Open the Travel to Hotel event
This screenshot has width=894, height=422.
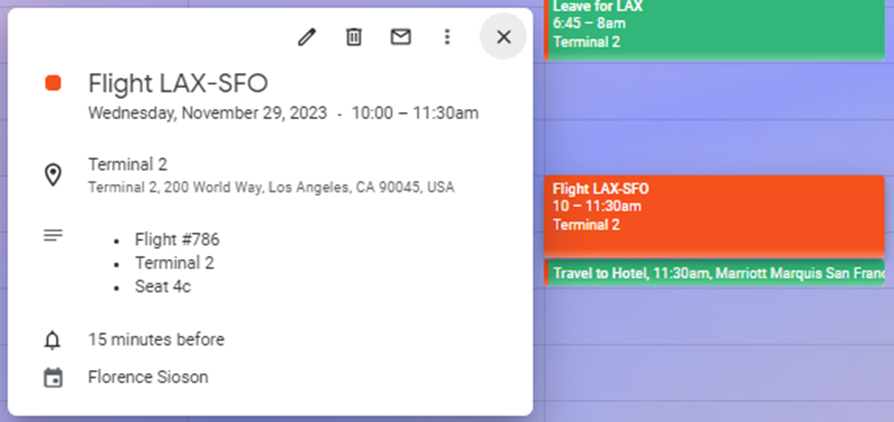(x=715, y=272)
